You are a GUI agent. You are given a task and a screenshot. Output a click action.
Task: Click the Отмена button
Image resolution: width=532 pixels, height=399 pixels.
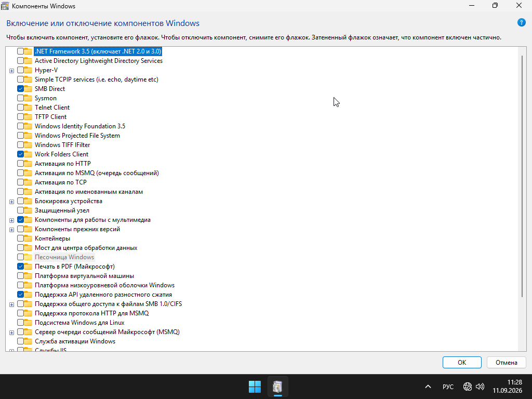[506, 362]
